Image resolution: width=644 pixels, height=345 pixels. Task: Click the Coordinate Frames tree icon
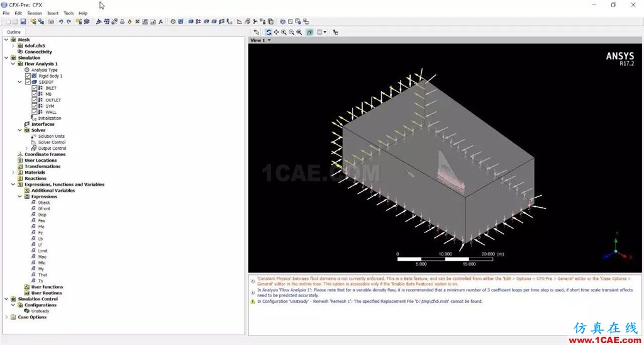pos(21,154)
